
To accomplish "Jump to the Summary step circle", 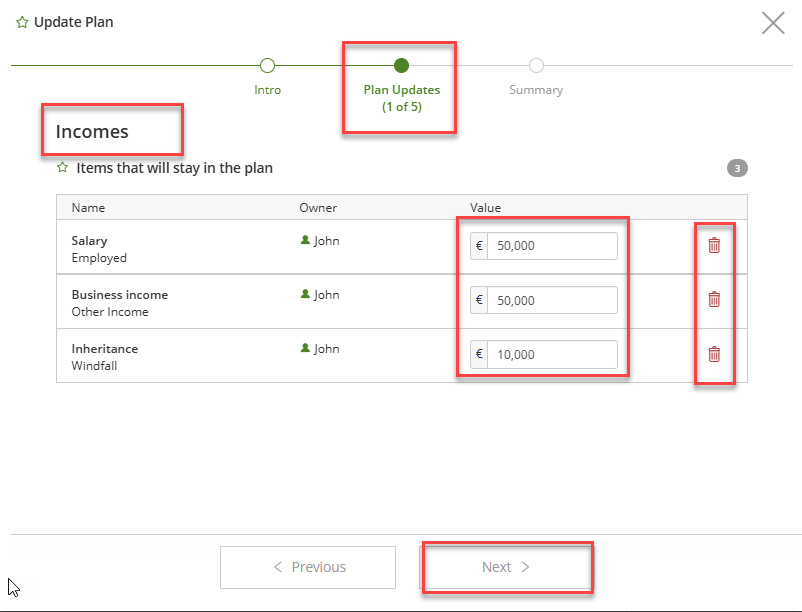I will [x=536, y=65].
